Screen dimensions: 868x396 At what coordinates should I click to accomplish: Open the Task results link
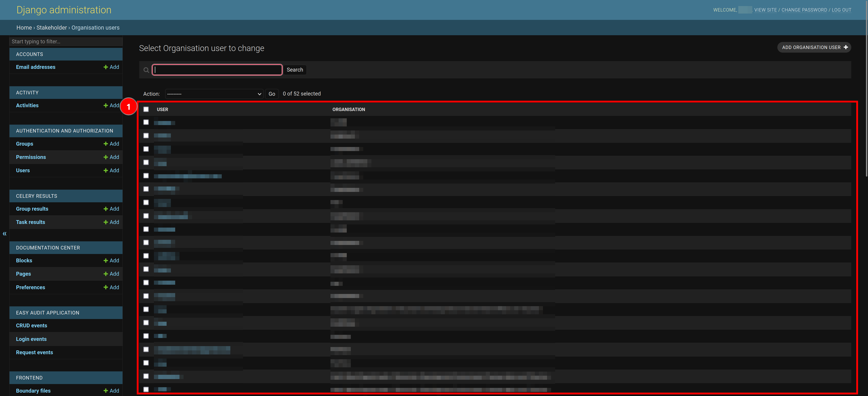31,222
